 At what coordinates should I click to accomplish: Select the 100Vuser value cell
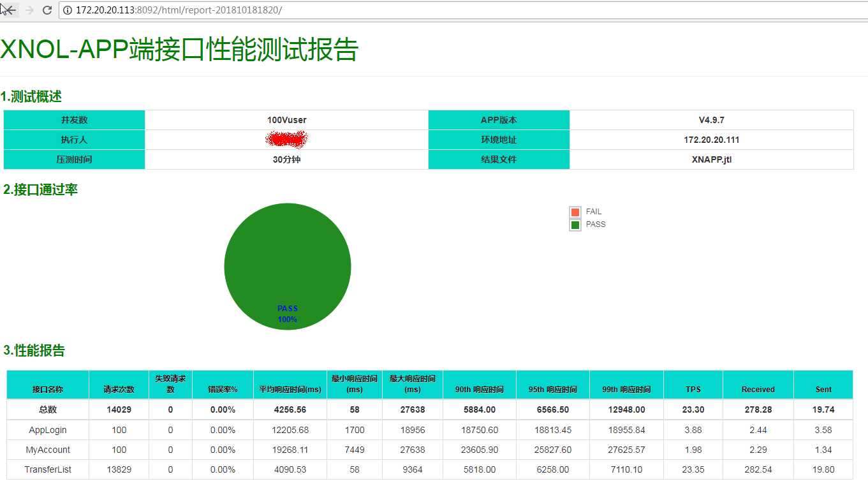pos(287,120)
